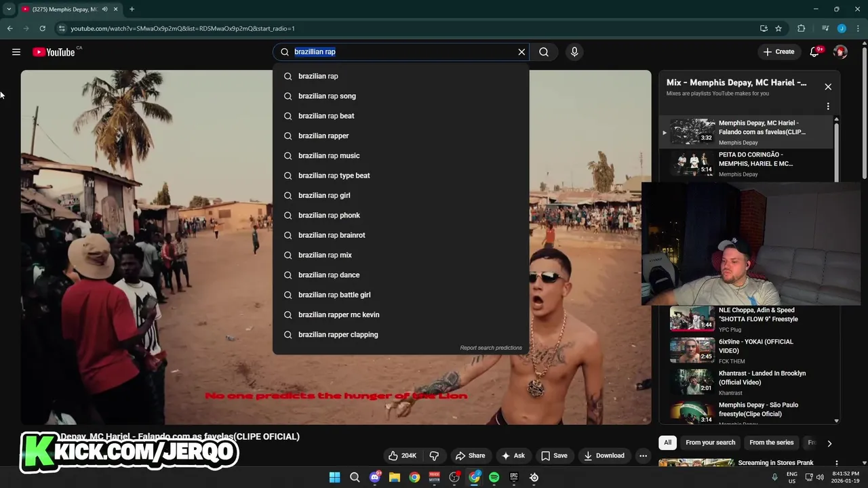Open the Chrome profile 'J' avatar
Image resolution: width=868 pixels, height=488 pixels.
click(x=842, y=28)
